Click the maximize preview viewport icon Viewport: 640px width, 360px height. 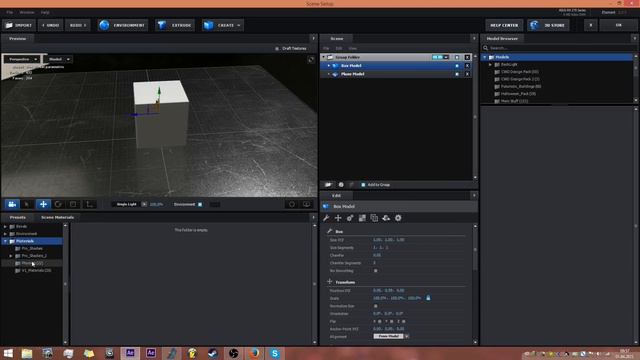311,60
